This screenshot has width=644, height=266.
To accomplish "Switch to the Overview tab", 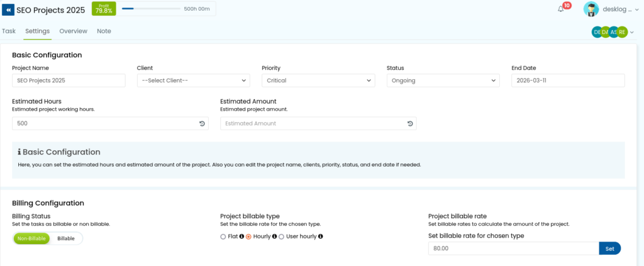I will click(73, 31).
